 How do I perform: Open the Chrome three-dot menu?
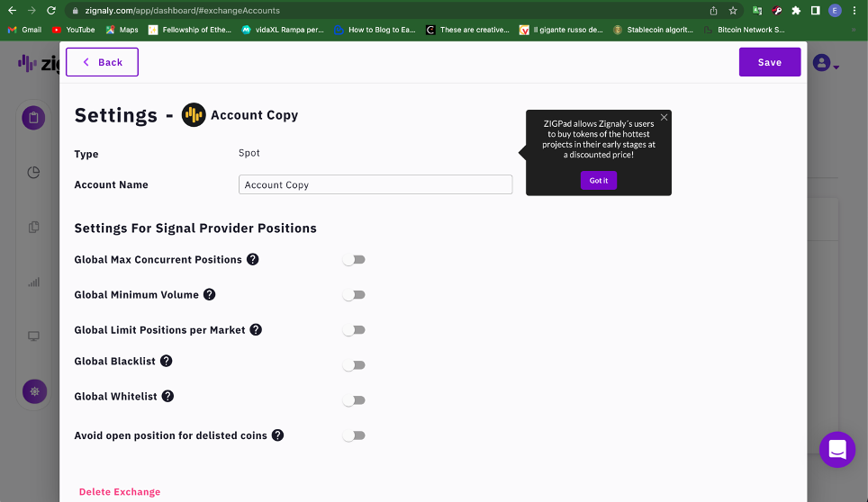click(854, 11)
